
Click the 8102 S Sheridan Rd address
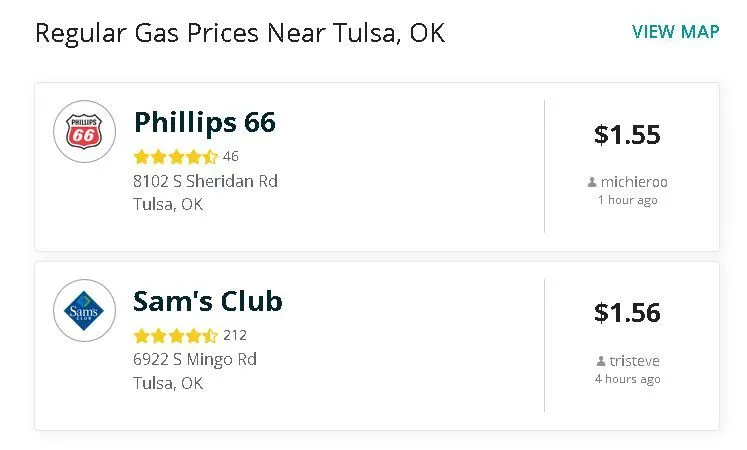205,182
